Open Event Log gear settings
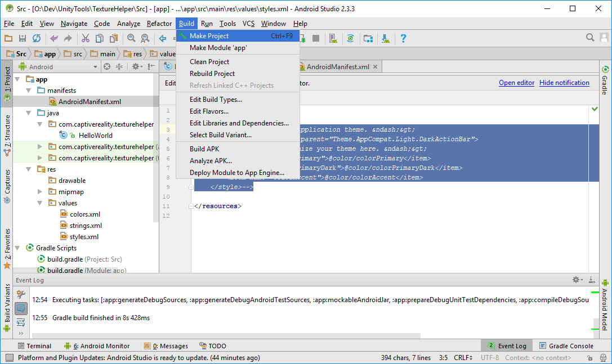This screenshot has width=612, height=364. point(577,280)
